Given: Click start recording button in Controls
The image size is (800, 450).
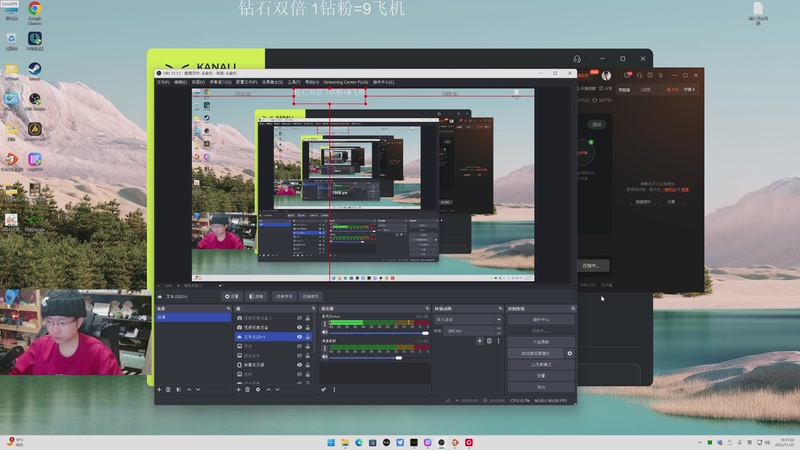Looking at the screenshot, I should [x=541, y=342].
